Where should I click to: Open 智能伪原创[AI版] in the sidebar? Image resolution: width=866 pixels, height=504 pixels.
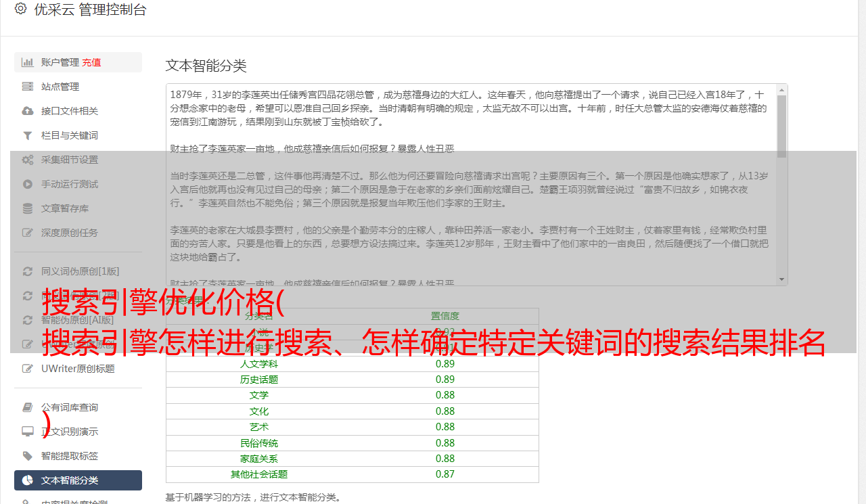tap(78, 320)
